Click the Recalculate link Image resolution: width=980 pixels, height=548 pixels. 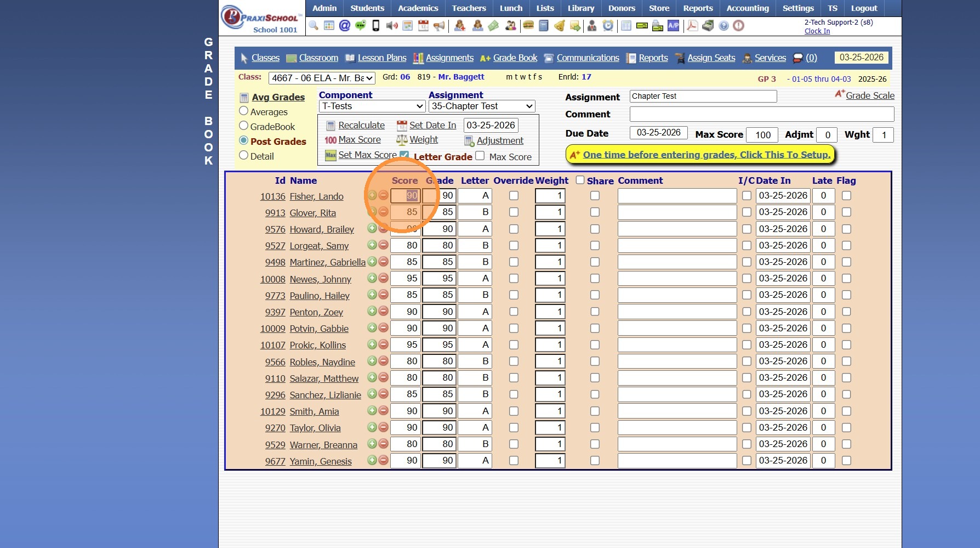[x=361, y=125]
